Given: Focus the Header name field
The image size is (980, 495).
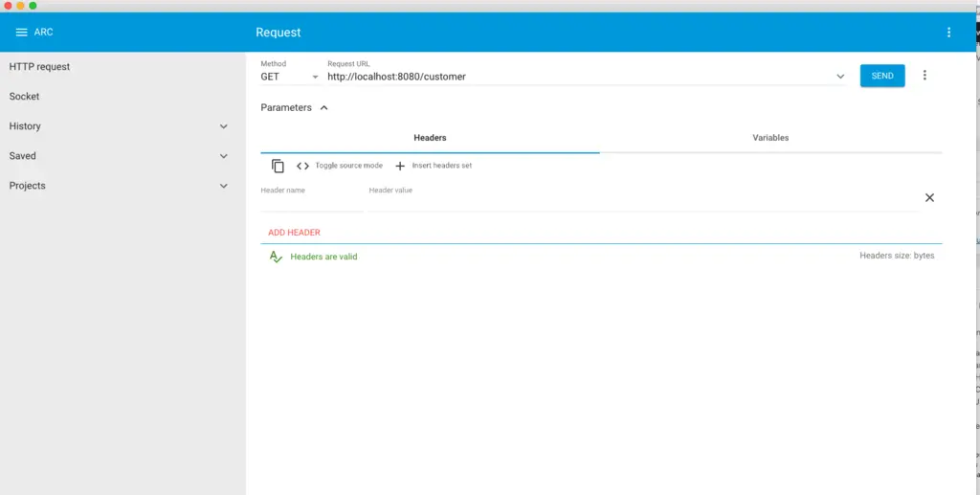Looking at the screenshot, I should (311, 199).
